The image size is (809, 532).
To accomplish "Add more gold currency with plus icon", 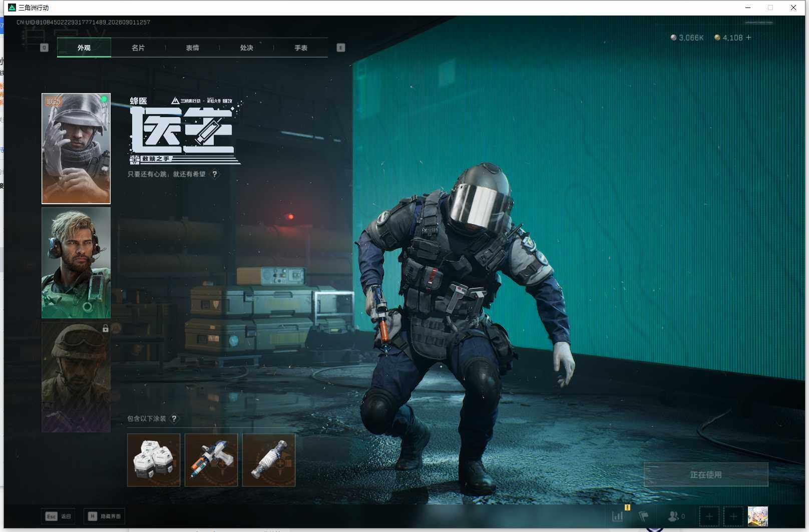I will click(748, 38).
